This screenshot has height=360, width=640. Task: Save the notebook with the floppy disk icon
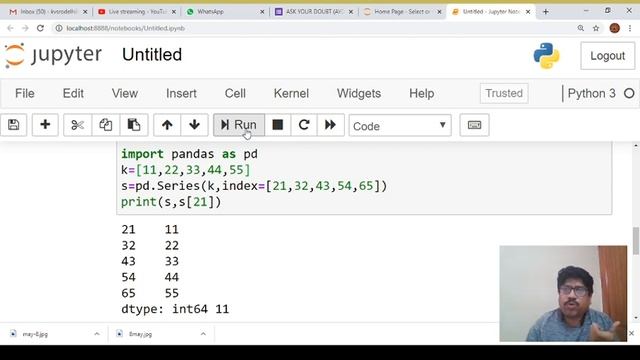(13, 125)
